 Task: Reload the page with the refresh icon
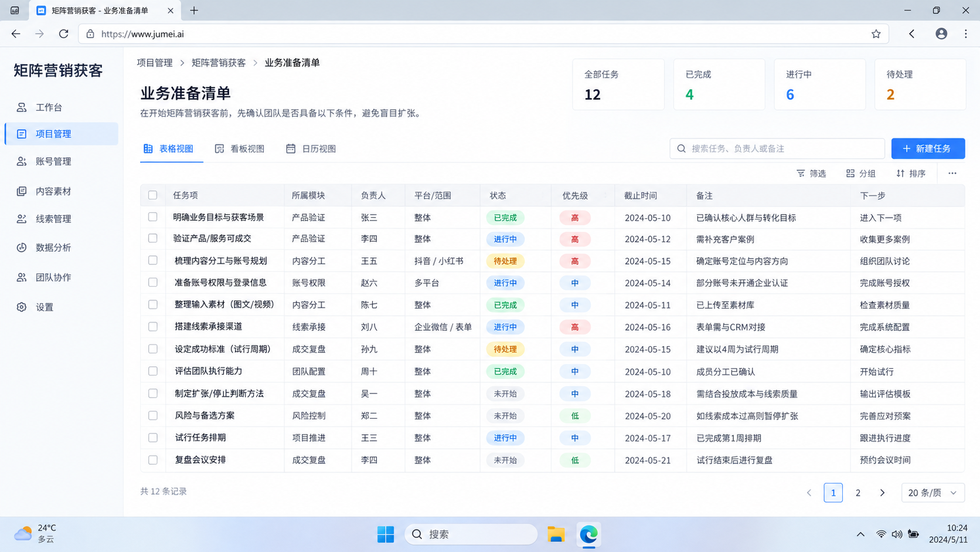[x=63, y=34]
